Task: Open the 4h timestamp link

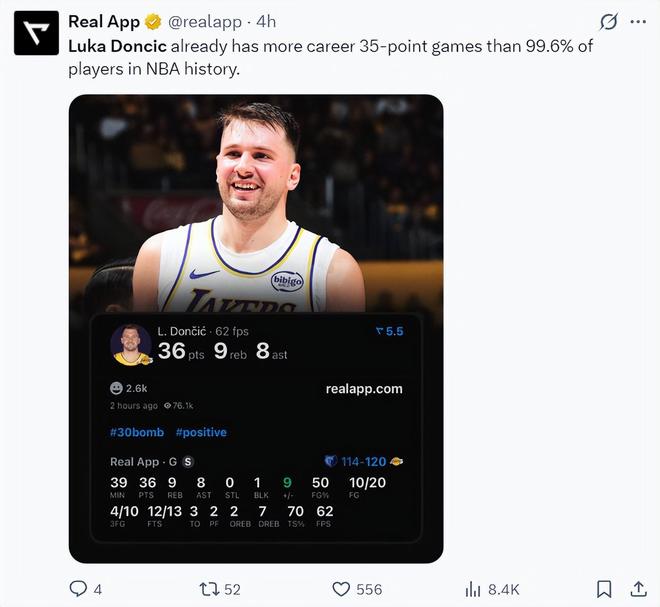Action: [267, 21]
